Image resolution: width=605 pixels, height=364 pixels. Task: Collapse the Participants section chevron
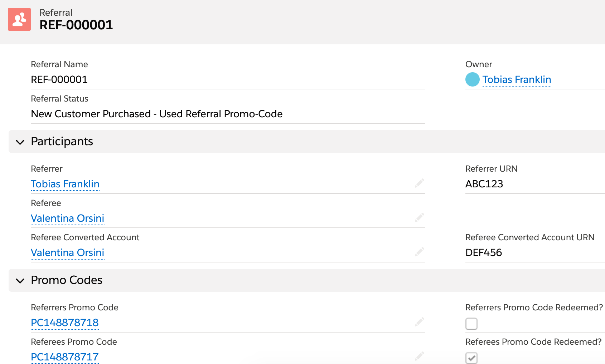(x=20, y=142)
